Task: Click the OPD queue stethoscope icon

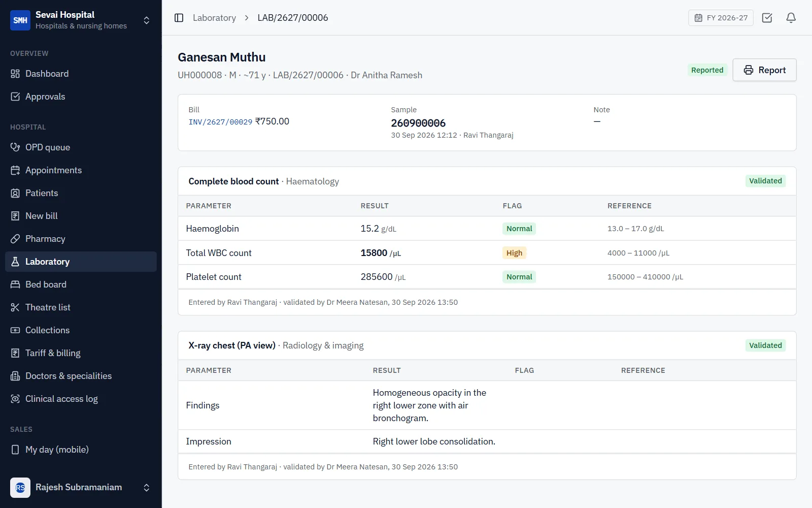Action: point(15,147)
